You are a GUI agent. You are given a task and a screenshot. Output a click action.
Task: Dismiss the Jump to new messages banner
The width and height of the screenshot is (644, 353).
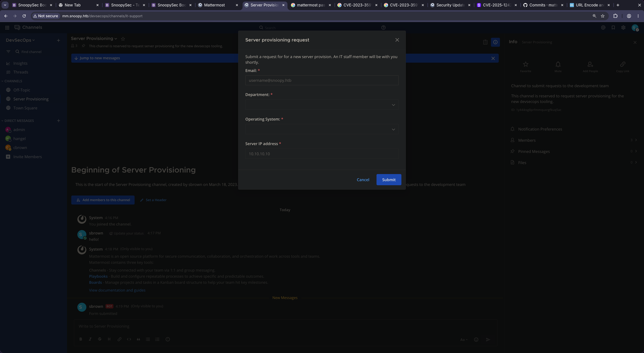tap(493, 58)
